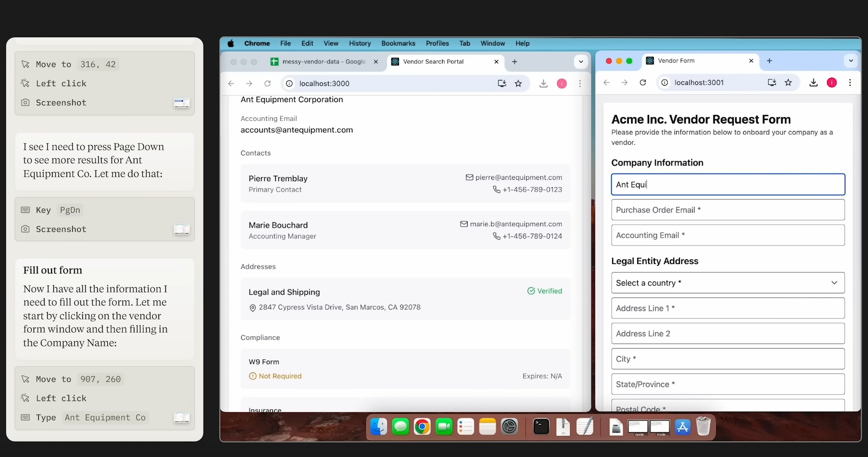Go back in the Vendor Form window
Image resolution: width=868 pixels, height=457 pixels.
coord(607,82)
